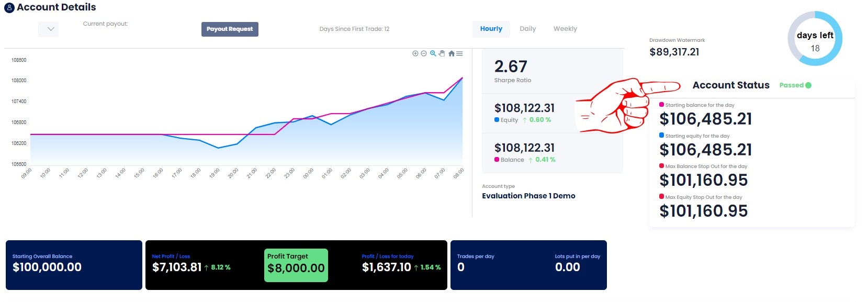
Task: Click the chart zoom in icon
Action: pyautogui.click(x=415, y=53)
